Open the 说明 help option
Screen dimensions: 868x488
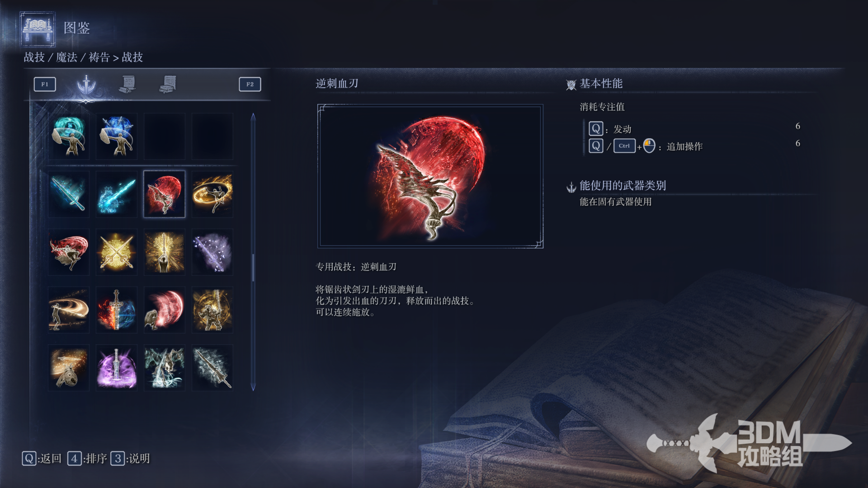130,458
